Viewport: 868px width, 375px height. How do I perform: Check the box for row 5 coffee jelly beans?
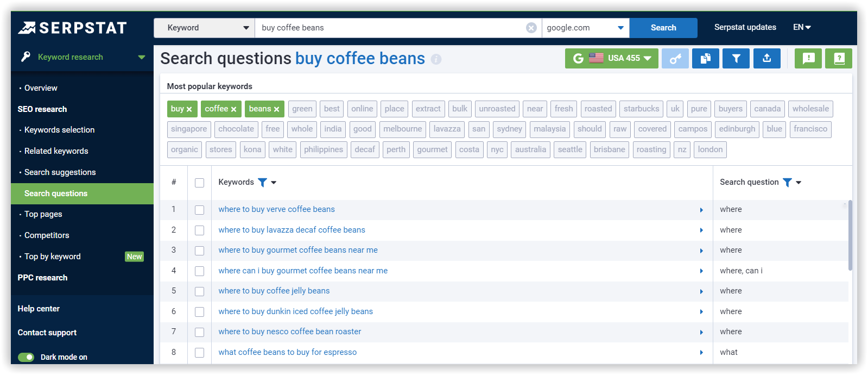pyautogui.click(x=200, y=291)
